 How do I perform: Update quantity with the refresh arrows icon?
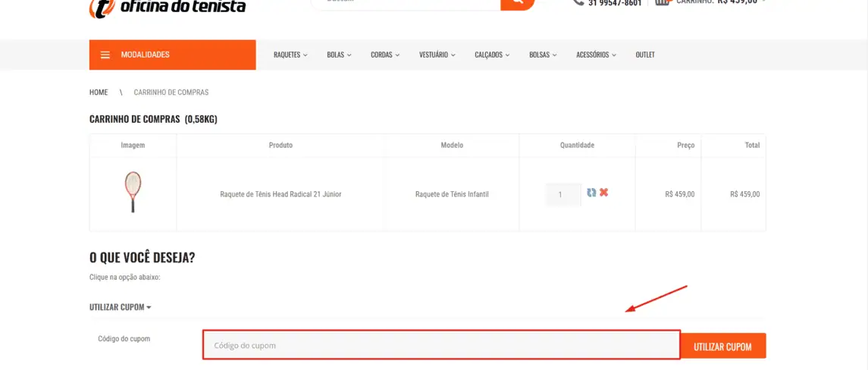coord(592,192)
